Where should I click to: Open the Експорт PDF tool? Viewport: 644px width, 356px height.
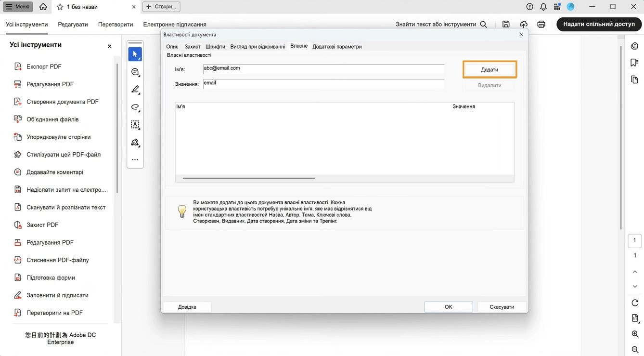tap(44, 66)
